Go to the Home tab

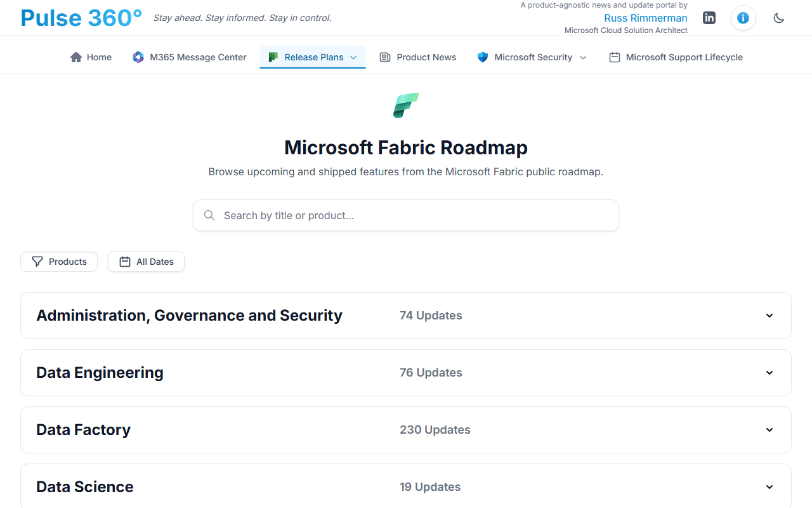click(91, 57)
